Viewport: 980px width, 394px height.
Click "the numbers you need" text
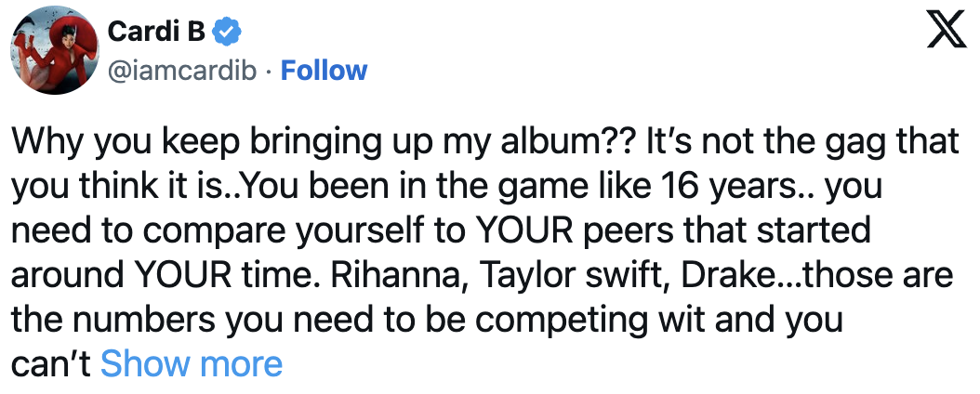(x=177, y=321)
